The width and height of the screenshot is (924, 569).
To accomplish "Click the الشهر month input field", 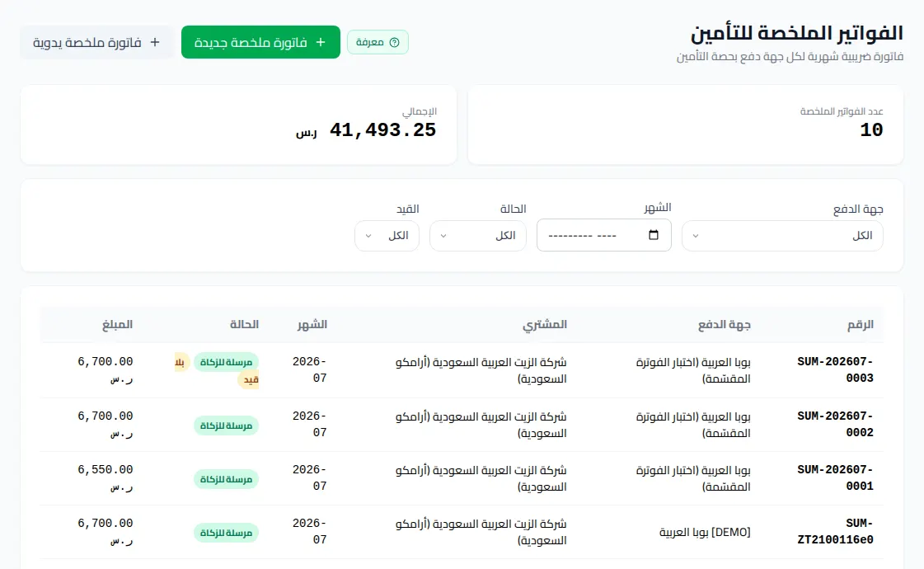I will click(604, 235).
